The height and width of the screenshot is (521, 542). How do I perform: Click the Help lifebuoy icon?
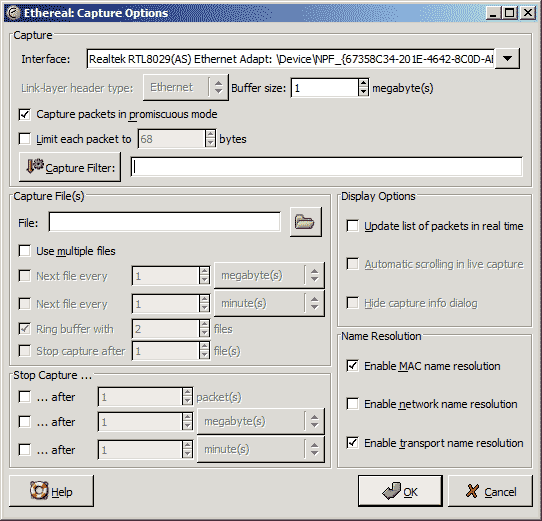coord(39,490)
